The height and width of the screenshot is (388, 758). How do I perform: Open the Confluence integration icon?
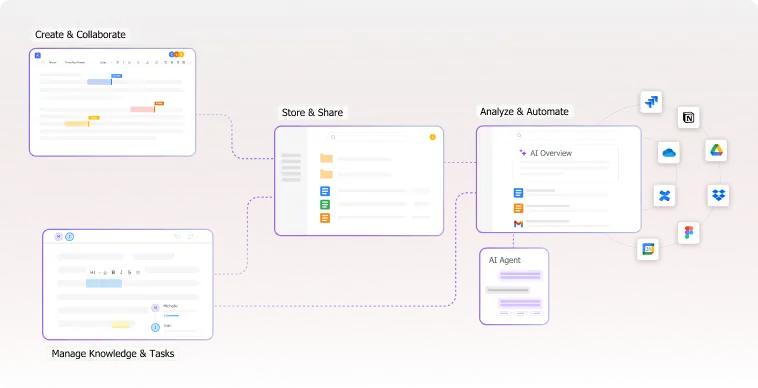point(664,196)
